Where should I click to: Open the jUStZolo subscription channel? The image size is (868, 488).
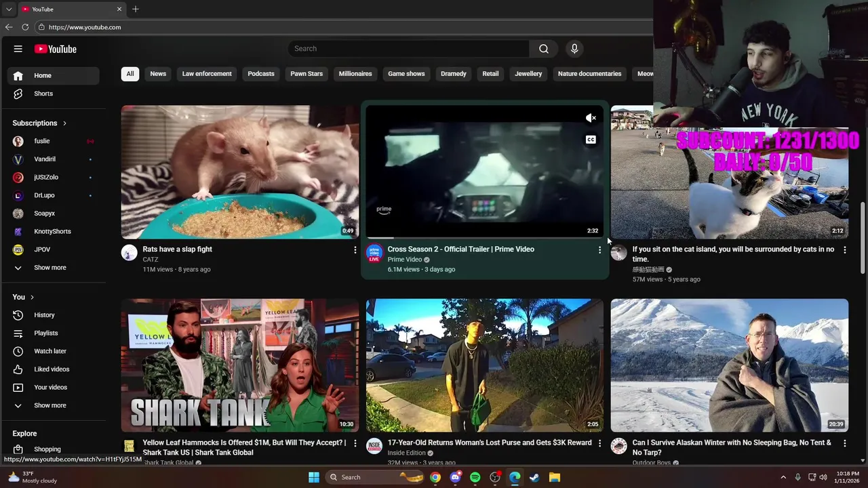coord(53,177)
